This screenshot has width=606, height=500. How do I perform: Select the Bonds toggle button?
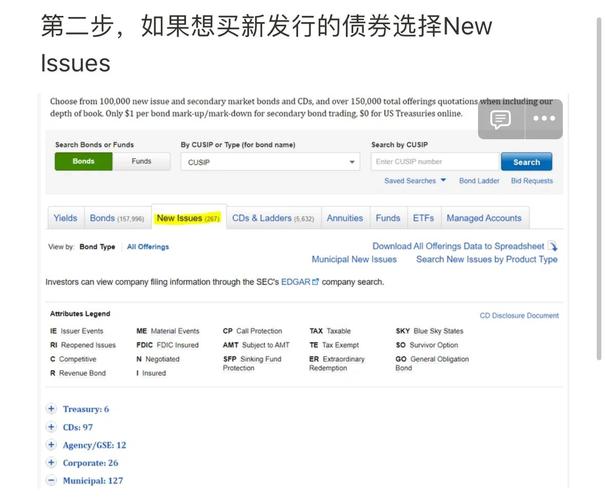coord(83,161)
